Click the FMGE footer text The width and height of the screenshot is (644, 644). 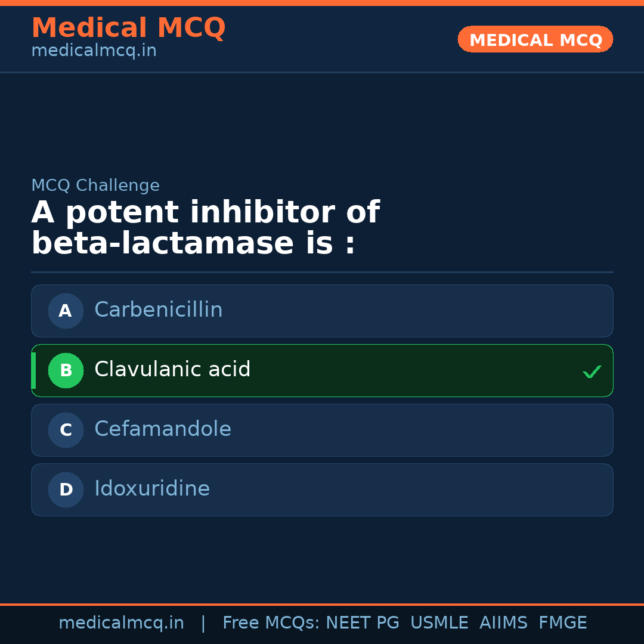(563, 623)
